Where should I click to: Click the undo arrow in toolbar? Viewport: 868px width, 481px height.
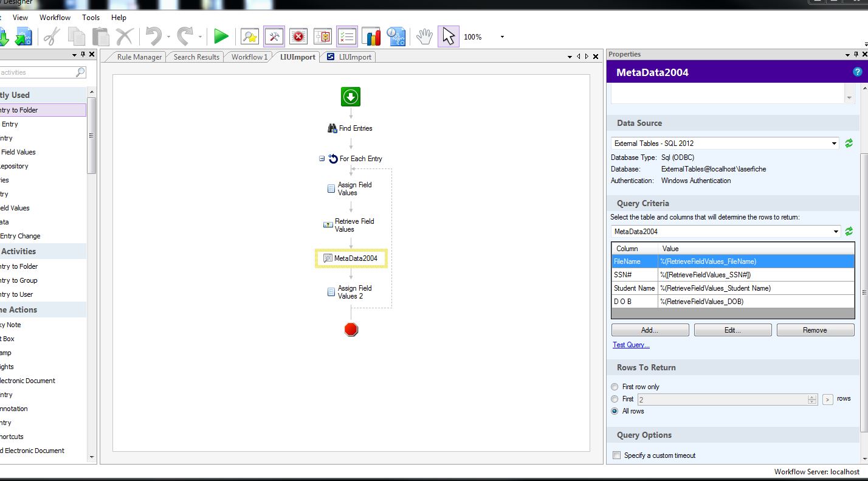pyautogui.click(x=154, y=37)
